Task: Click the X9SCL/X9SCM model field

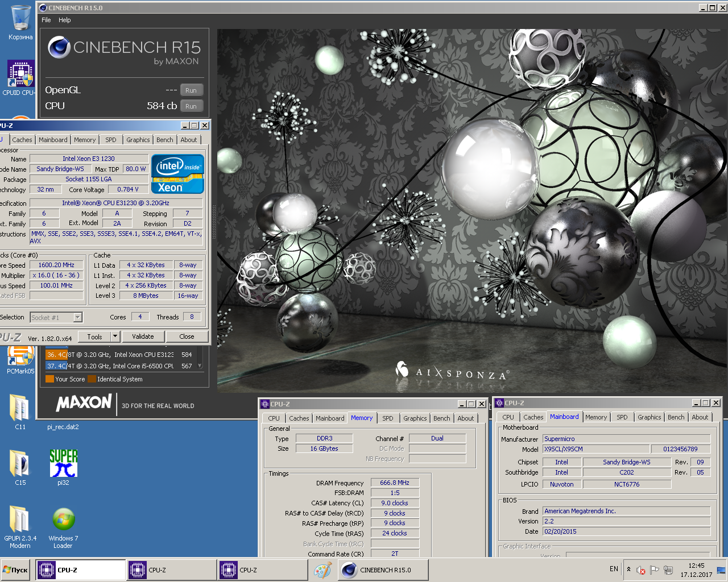Action: click(595, 449)
